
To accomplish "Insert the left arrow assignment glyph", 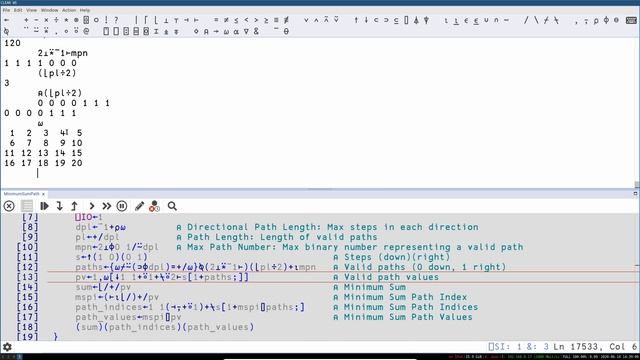I will coord(7,20).
